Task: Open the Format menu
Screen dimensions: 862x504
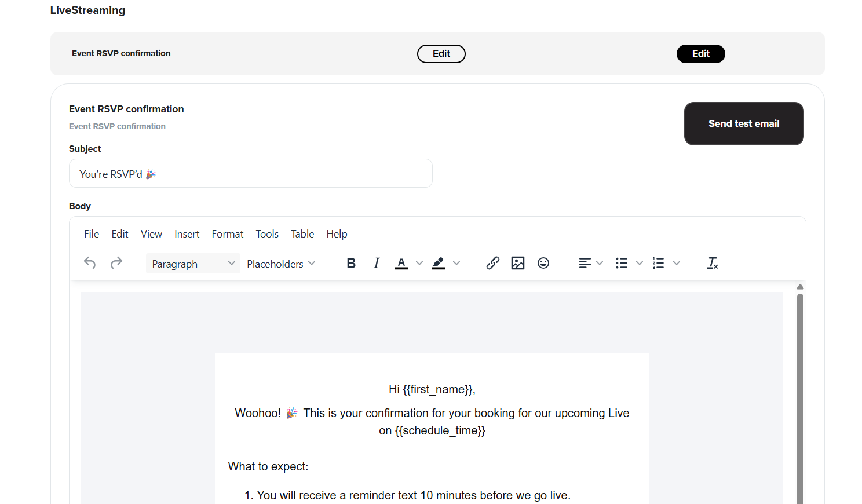Action: click(x=227, y=234)
